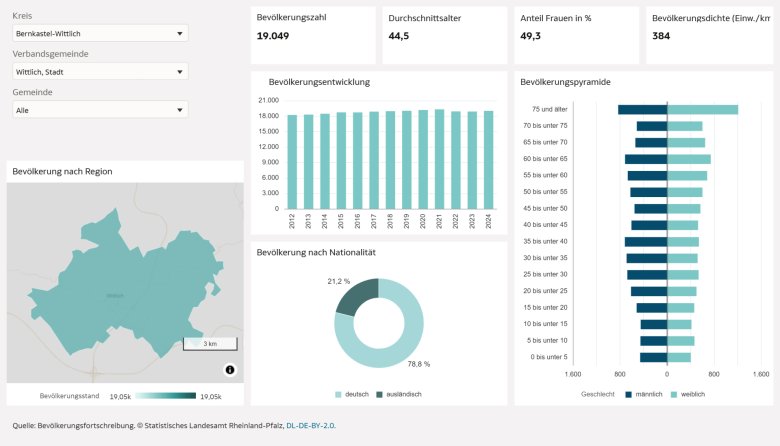Select female bar for 75 und älter
780x446 pixels.
(702, 110)
